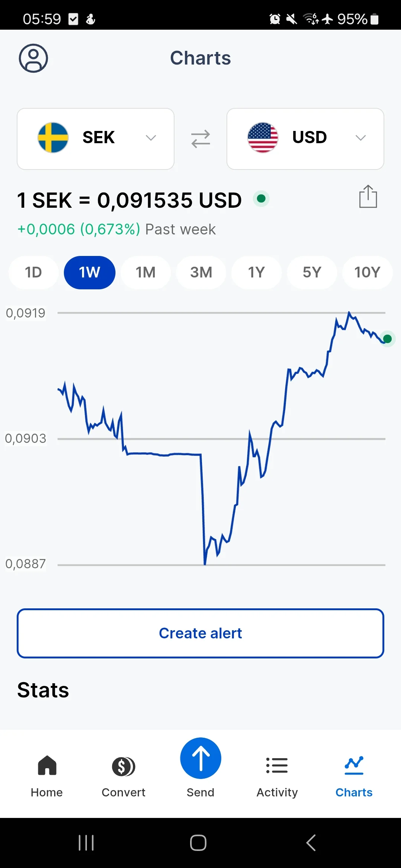This screenshot has width=401, height=868.
Task: Open the SEK currency dropdown
Action: [x=95, y=139]
